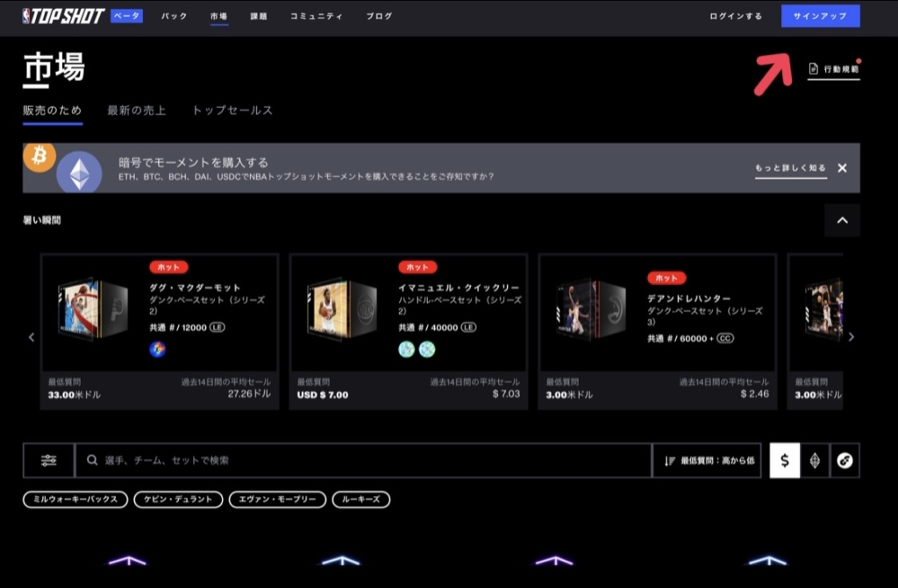The width and height of the screenshot is (898, 588).
Task: Click second badge under イマニュエル・クイックリー
Action: (x=427, y=349)
